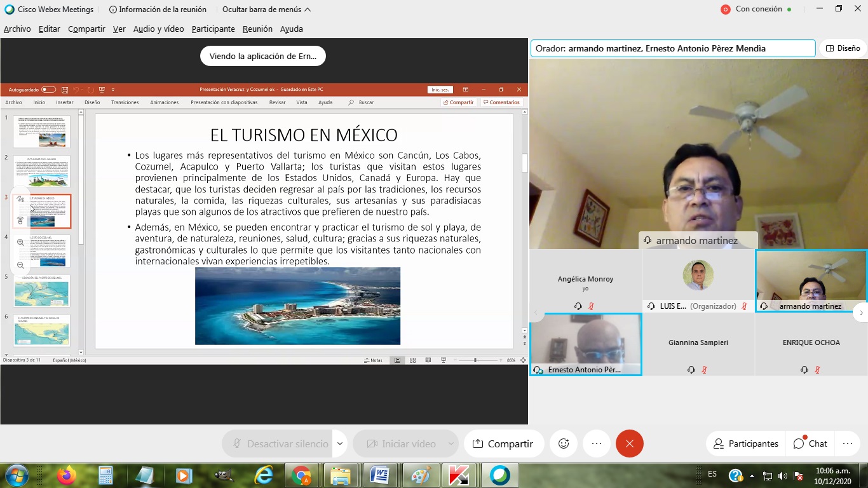This screenshot has height=488, width=868.
Task: Open the customize quick access toolbar arrow
Action: click(113, 90)
